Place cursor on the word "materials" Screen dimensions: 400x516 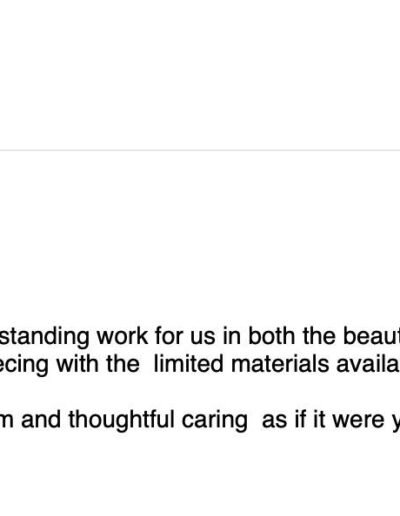tap(280, 363)
